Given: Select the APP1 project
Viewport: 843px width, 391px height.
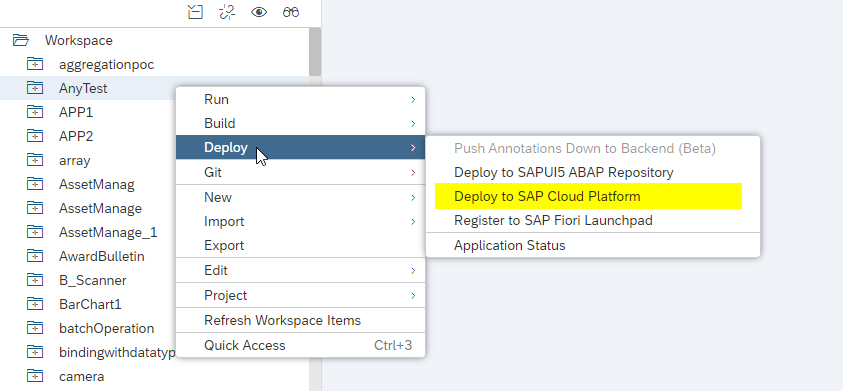Looking at the screenshot, I should pyautogui.click(x=76, y=112).
